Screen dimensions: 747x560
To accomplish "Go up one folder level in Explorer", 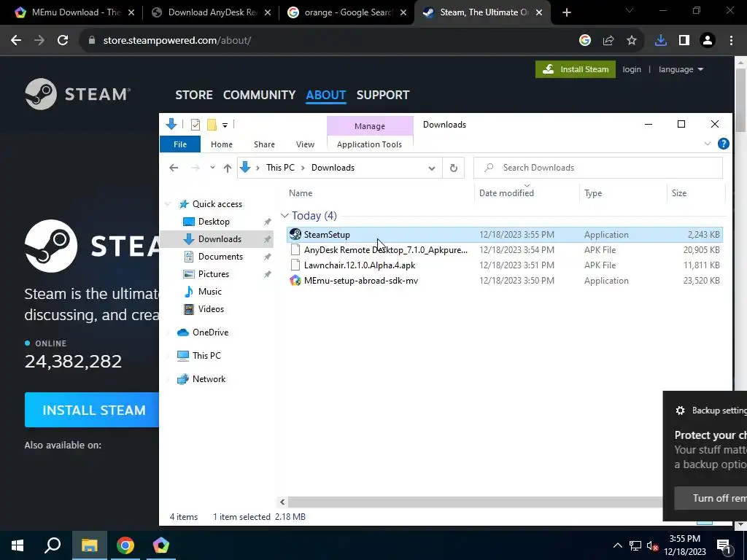I will (x=228, y=168).
